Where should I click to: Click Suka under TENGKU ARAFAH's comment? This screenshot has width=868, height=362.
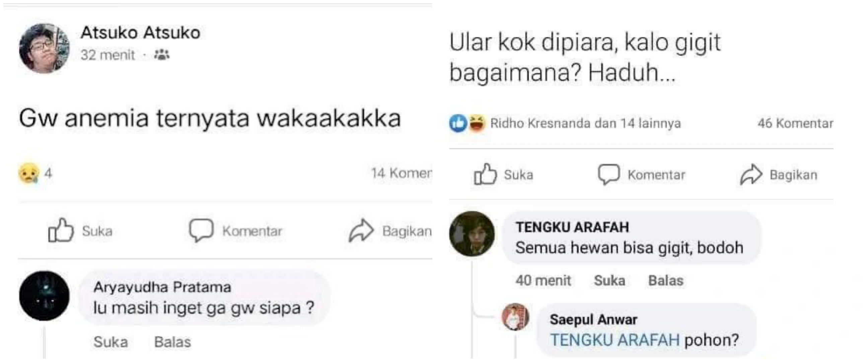pyautogui.click(x=609, y=280)
